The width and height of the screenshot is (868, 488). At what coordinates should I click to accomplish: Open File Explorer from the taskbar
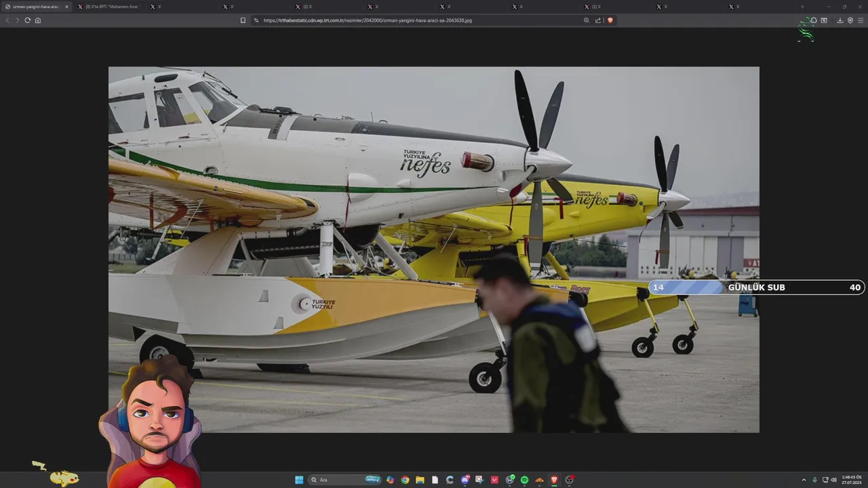420,480
